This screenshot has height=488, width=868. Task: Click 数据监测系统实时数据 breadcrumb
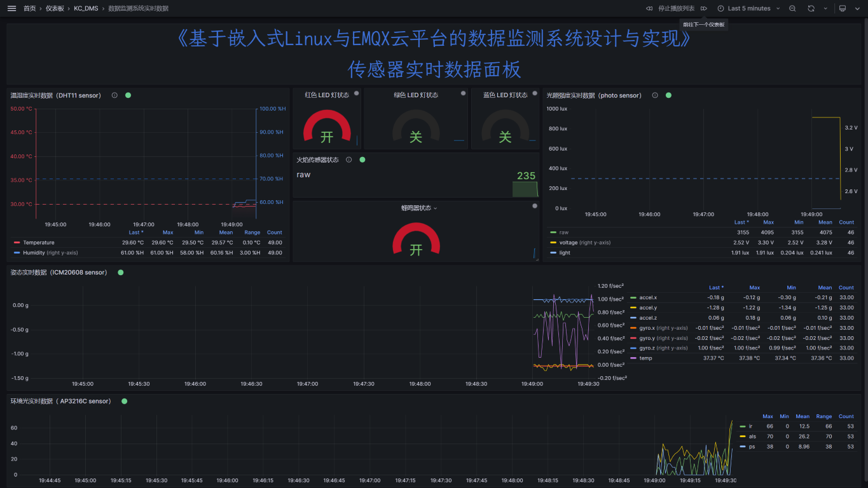[x=138, y=8]
